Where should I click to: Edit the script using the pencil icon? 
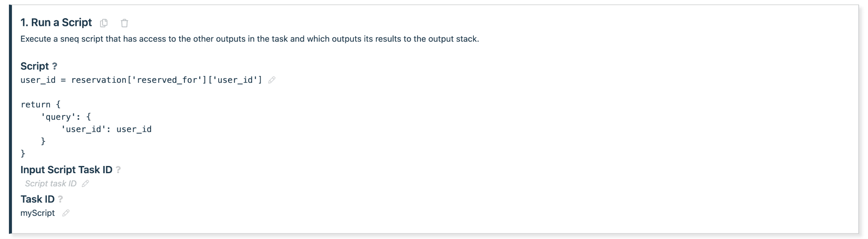tap(272, 80)
